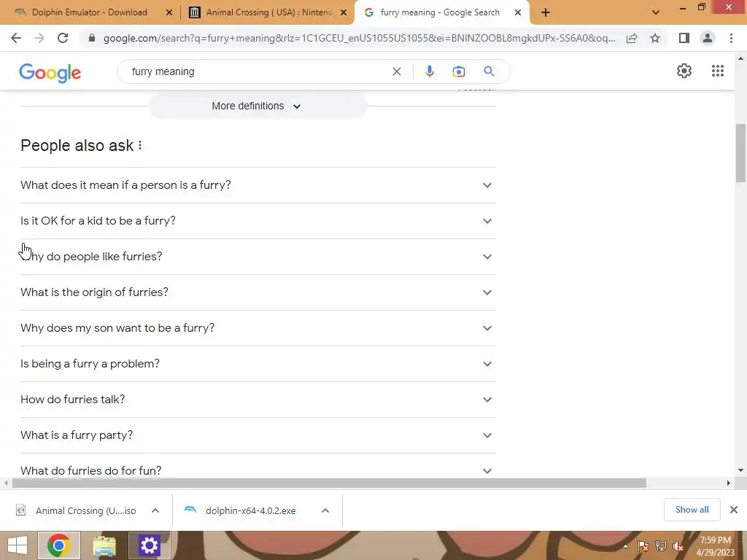The height and width of the screenshot is (560, 747).
Task: Expand More definitions
Action: [258, 106]
